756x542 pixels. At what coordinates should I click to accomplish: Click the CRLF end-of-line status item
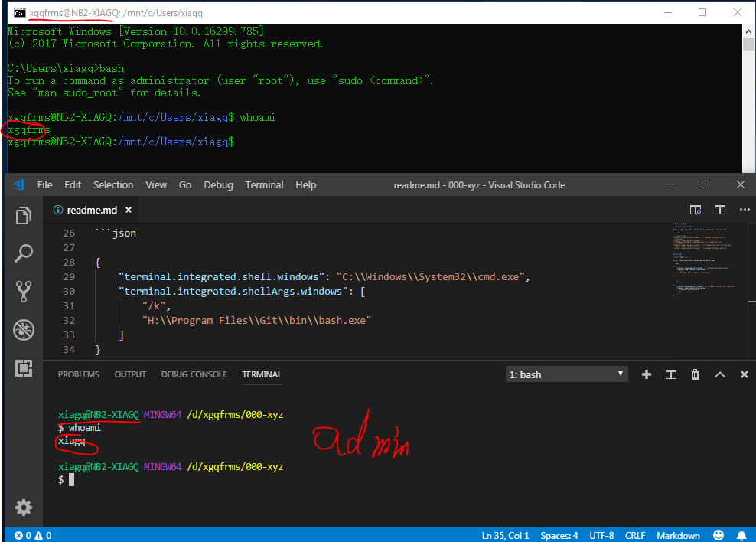pos(635,535)
